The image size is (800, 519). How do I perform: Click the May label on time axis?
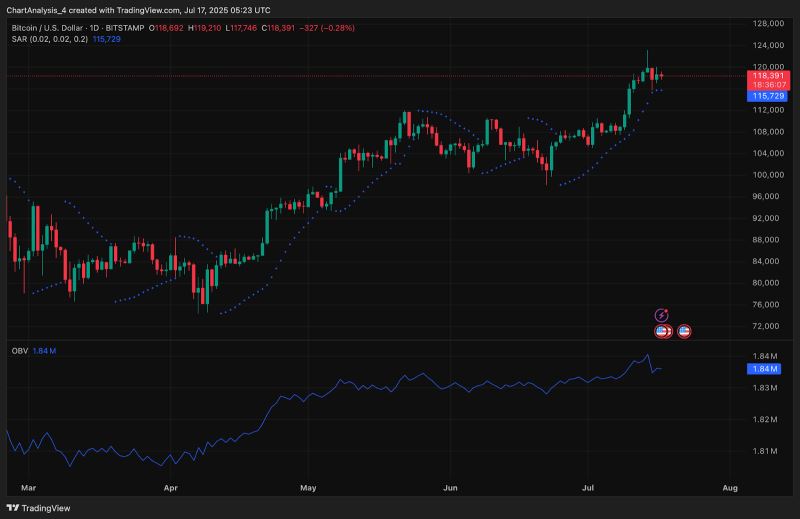pyautogui.click(x=308, y=488)
